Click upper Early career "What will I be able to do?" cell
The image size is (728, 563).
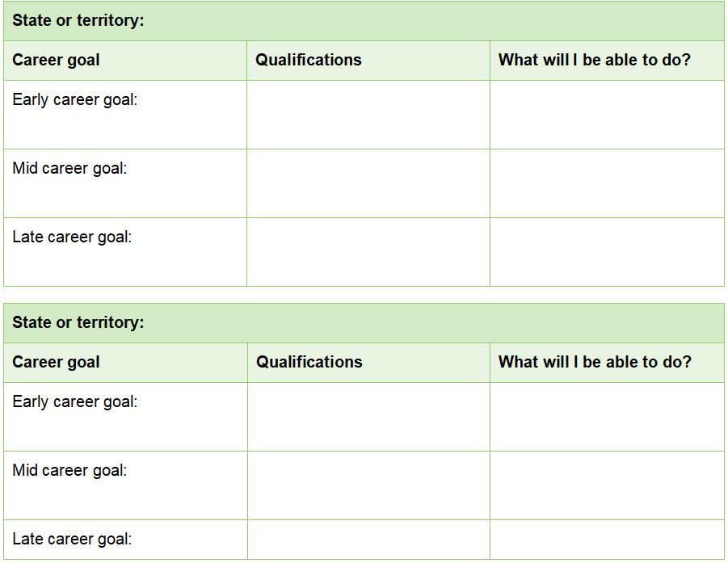606,114
